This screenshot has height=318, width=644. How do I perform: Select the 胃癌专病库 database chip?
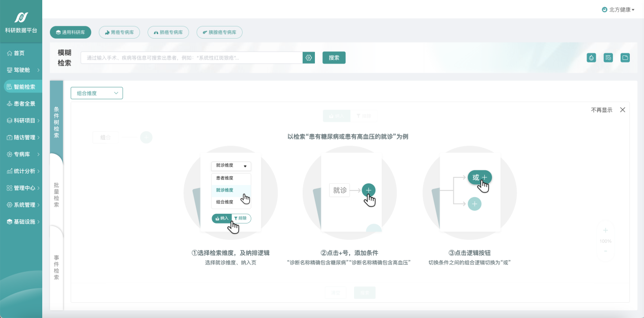pyautogui.click(x=119, y=32)
